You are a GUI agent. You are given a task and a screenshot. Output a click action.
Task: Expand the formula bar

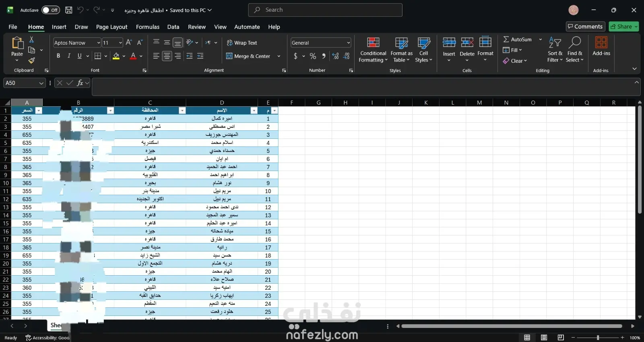636,82
